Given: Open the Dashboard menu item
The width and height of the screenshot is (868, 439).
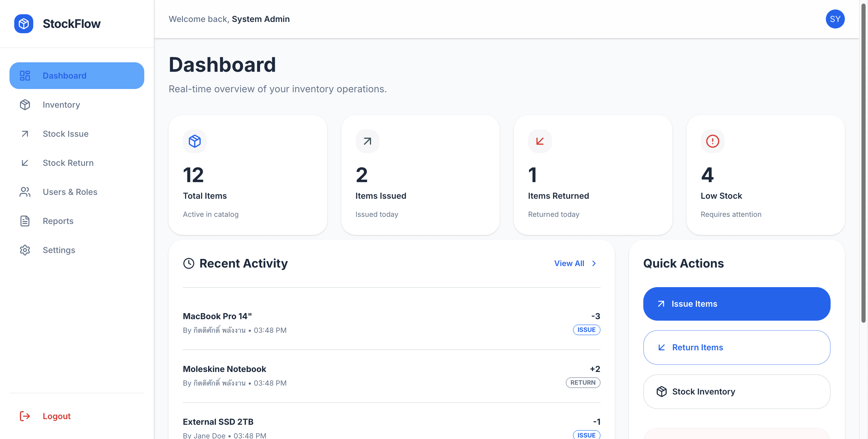Looking at the screenshot, I should point(77,75).
